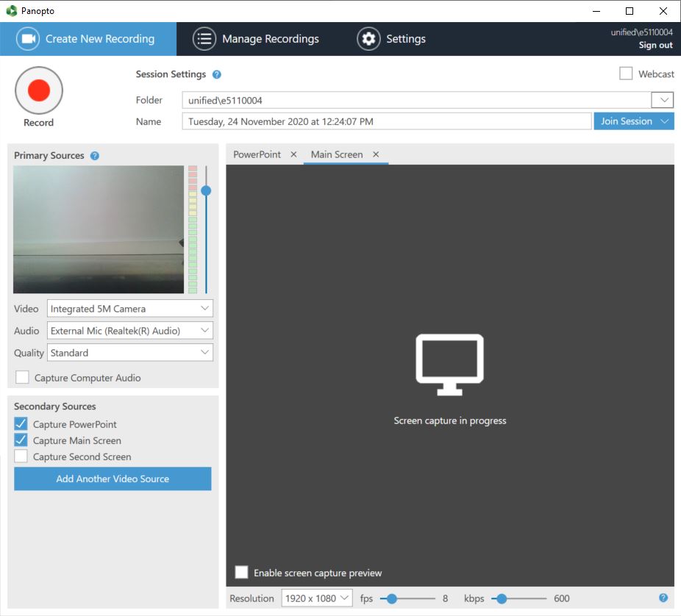Click the microphone volume slider handle
The image size is (681, 616).
pyautogui.click(x=206, y=190)
